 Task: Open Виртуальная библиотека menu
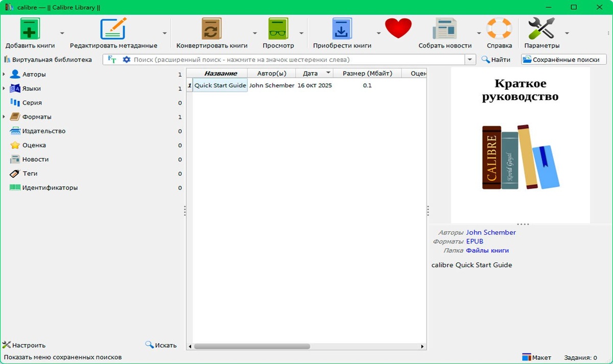(48, 60)
